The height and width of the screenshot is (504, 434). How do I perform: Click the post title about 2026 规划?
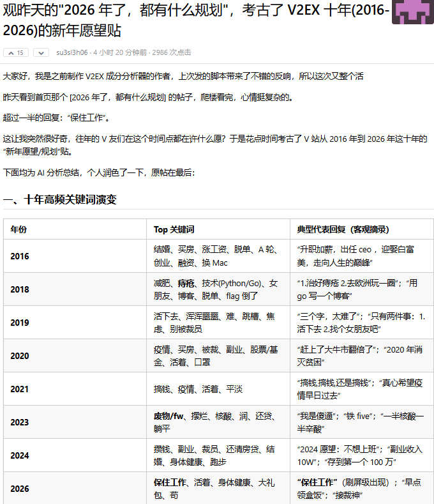191,20
